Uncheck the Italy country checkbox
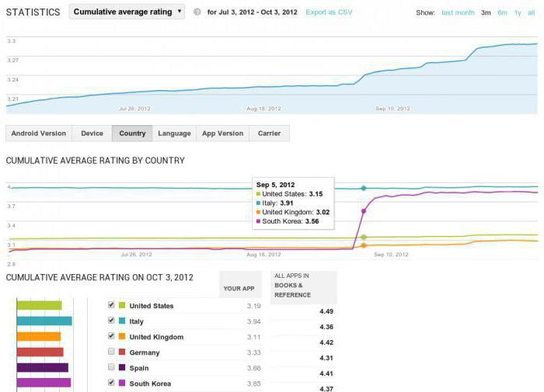This screenshot has height=392, width=544. click(111, 321)
